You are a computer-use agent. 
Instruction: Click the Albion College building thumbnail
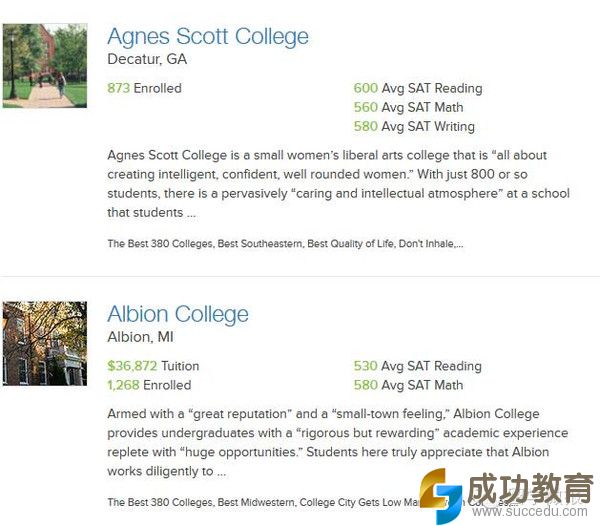tap(44, 343)
